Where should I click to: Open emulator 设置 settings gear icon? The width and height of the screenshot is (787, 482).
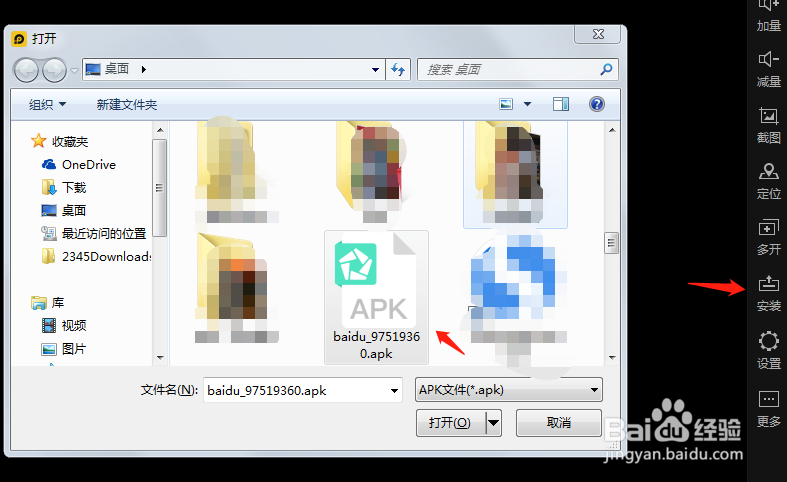(768, 341)
